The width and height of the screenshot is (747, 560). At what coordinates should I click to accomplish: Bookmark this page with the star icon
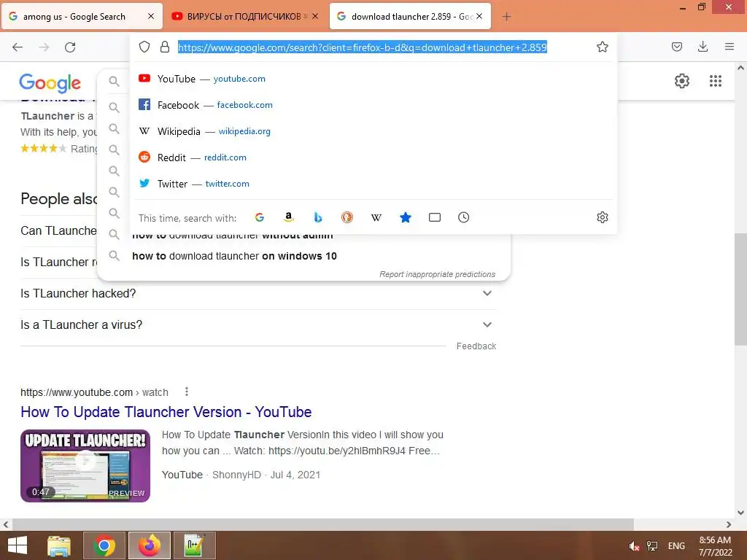tap(602, 47)
